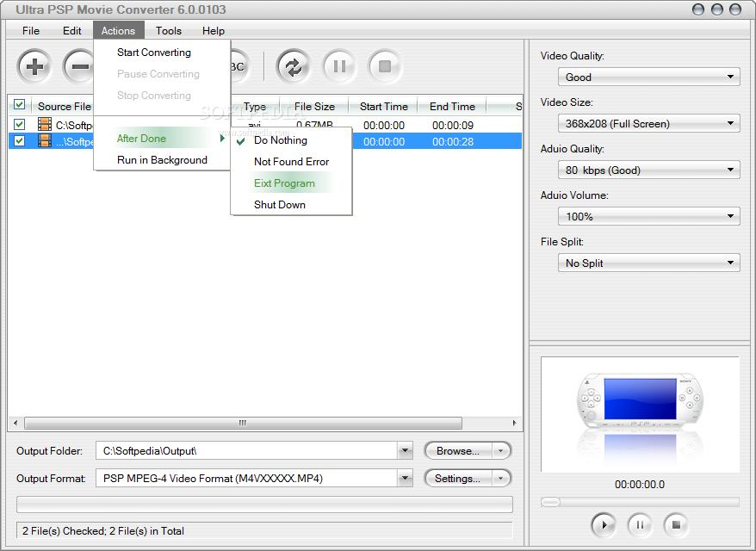Open the Help menu

pyautogui.click(x=213, y=31)
